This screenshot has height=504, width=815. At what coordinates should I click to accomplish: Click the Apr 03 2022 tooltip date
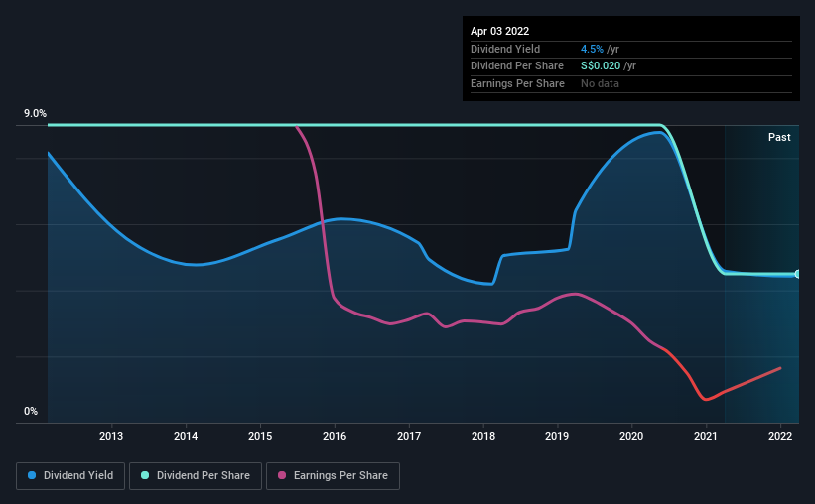tap(499, 31)
